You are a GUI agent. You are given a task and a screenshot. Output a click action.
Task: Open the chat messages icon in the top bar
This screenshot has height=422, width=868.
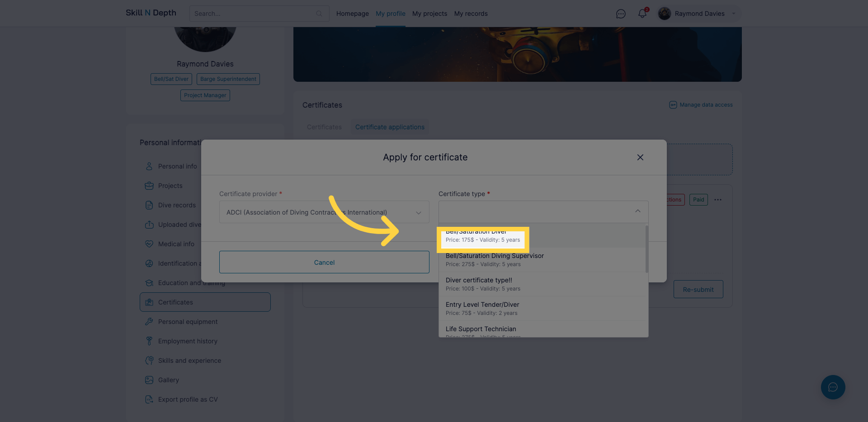click(x=621, y=14)
